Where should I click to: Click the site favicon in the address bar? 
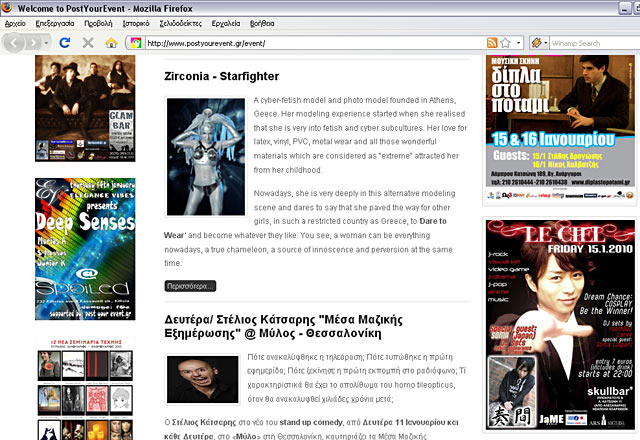[x=136, y=43]
